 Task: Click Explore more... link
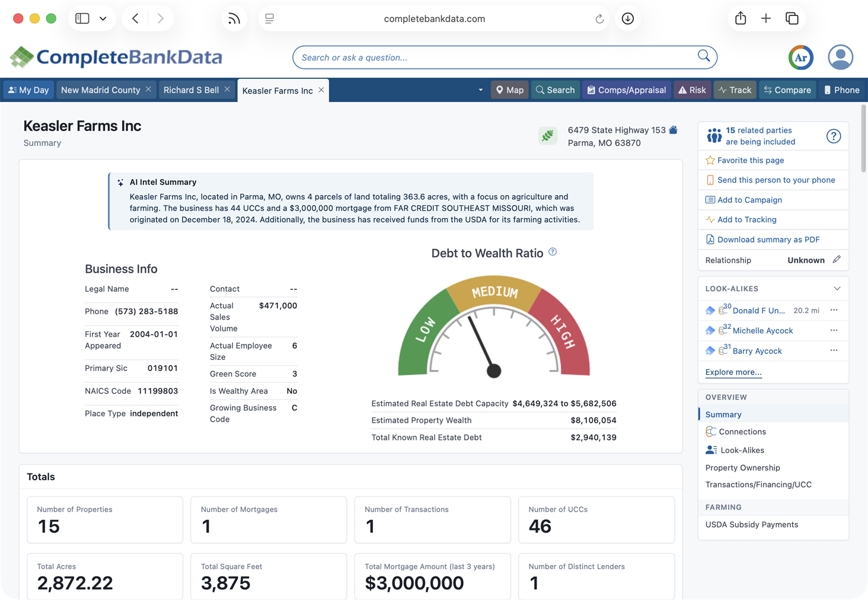(733, 372)
